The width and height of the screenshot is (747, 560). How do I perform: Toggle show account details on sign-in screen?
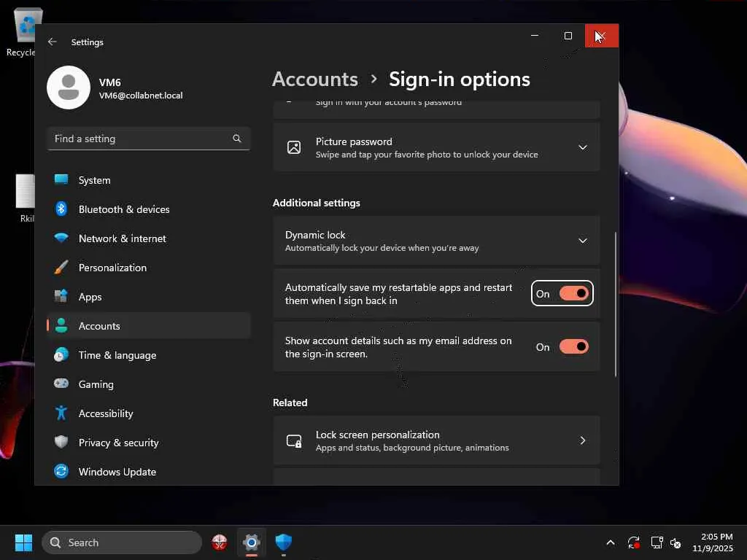(x=573, y=346)
